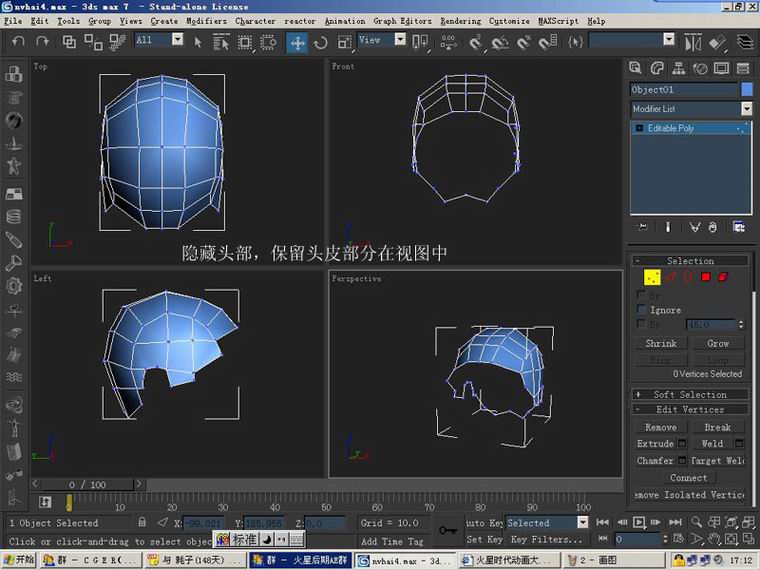Select Polygon sub-object level icon
Image resolution: width=760 pixels, height=570 pixels.
pos(706,277)
